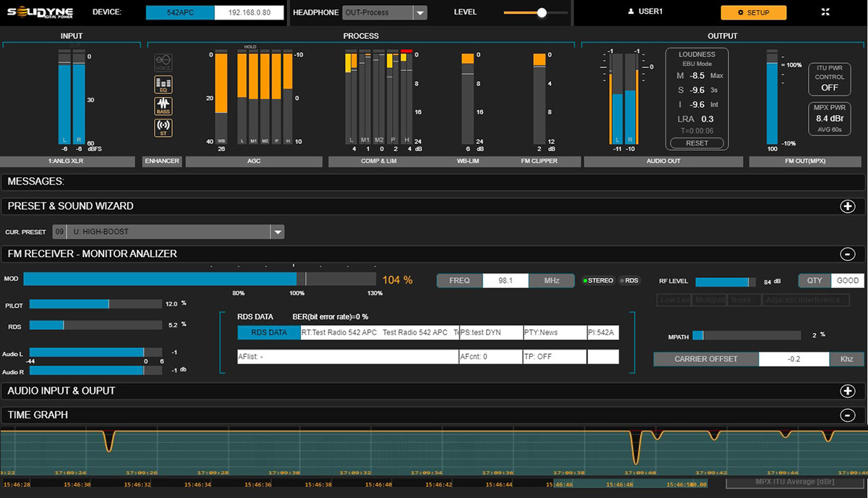Screen dimensions: 868x498
Task: Open the AGC process tab
Action: pyautogui.click(x=253, y=161)
